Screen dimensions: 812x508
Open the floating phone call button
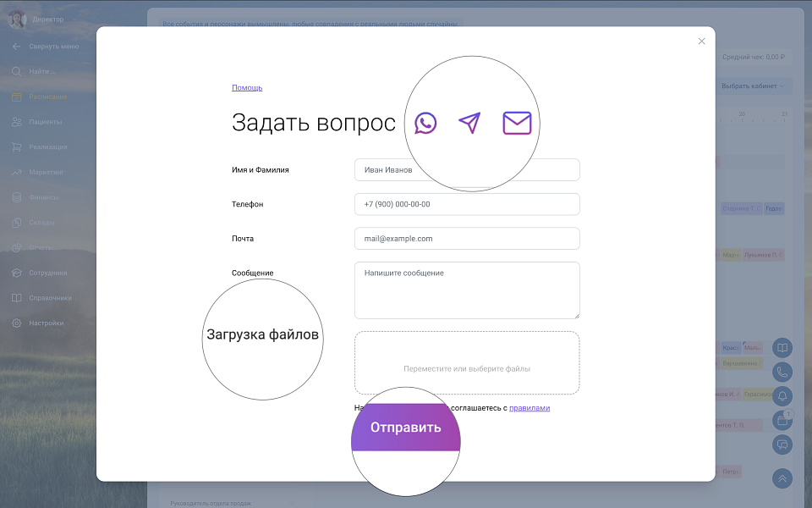[x=782, y=372]
